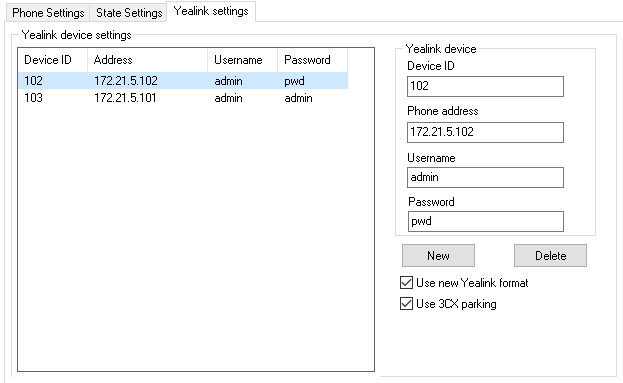Click the Password column header
623x383 pixels.
pyautogui.click(x=312, y=60)
